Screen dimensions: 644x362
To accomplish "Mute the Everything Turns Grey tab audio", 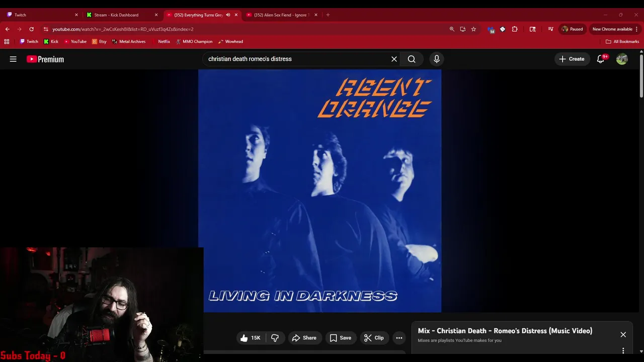I will [228, 15].
